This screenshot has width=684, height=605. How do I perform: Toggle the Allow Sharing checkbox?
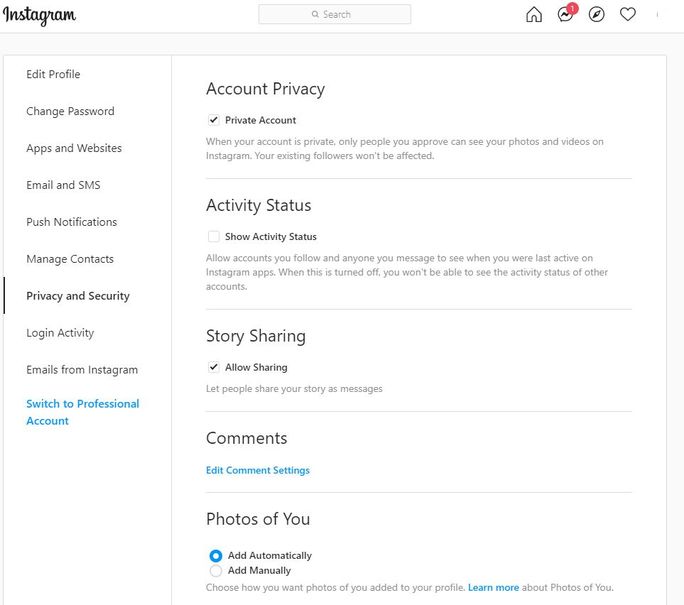tap(214, 367)
